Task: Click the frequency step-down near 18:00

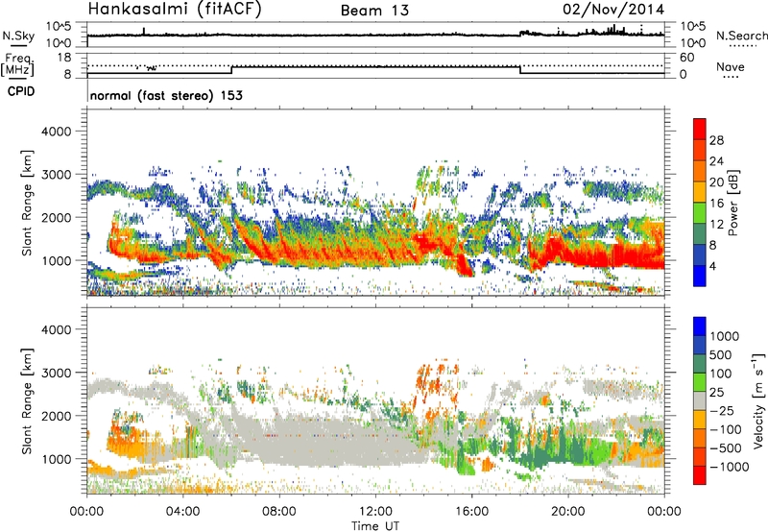Action: pos(519,70)
